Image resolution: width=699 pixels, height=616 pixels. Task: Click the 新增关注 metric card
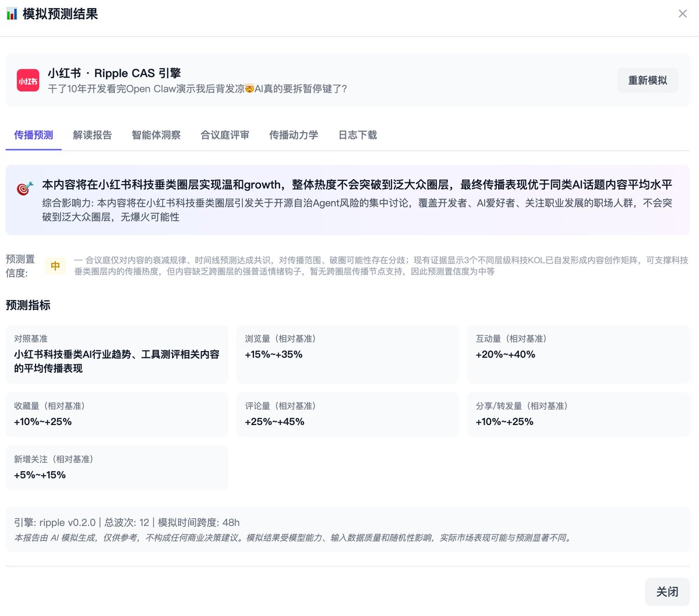click(x=116, y=468)
